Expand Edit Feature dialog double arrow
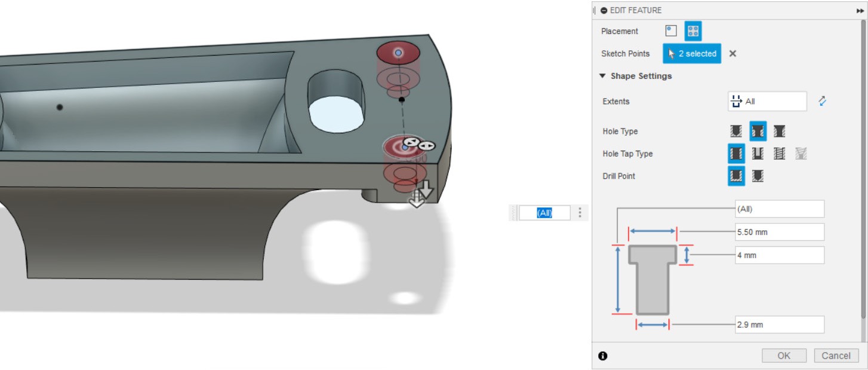Viewport: 868px width, 370px height. (860, 10)
